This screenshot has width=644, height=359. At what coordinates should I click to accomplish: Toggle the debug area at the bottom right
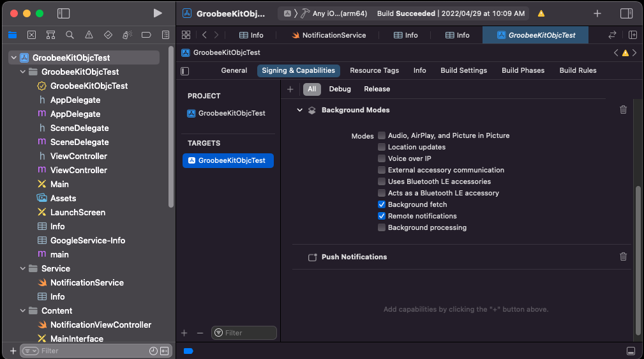(x=631, y=351)
